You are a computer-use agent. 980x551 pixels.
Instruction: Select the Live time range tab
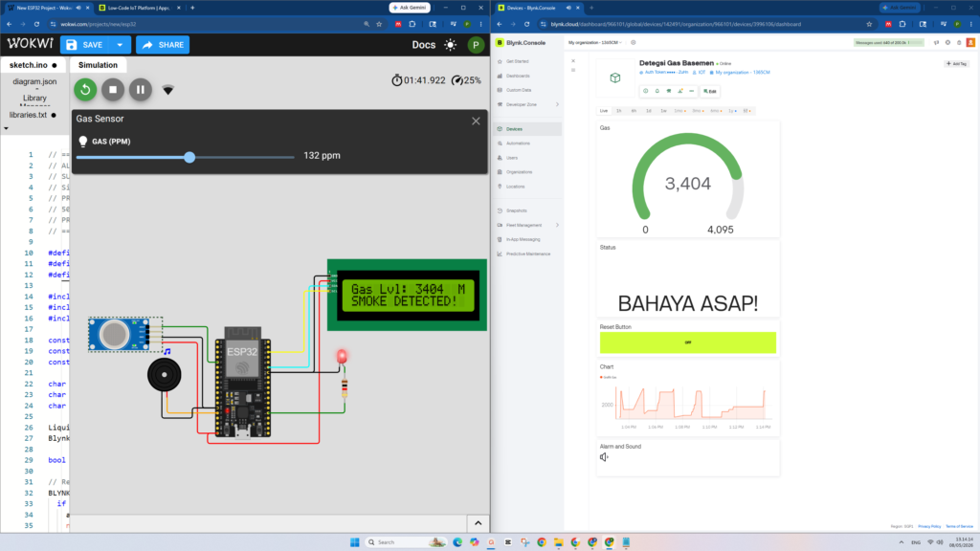coord(604,111)
